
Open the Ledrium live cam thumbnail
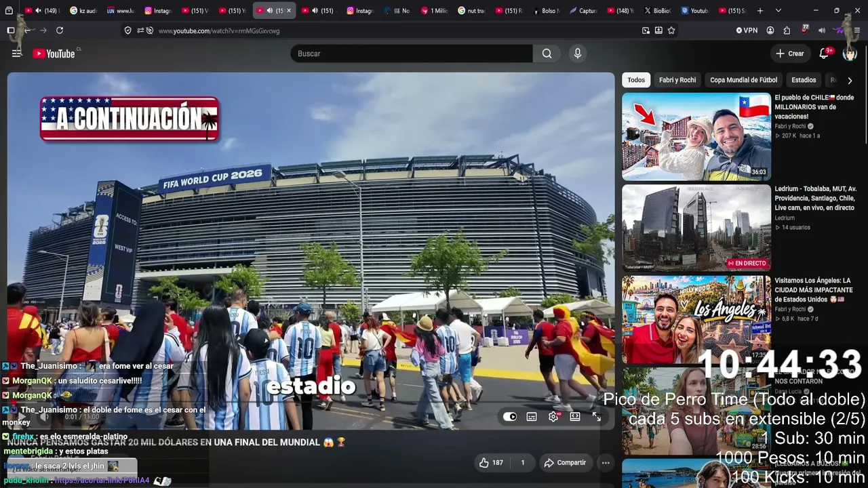click(x=696, y=228)
